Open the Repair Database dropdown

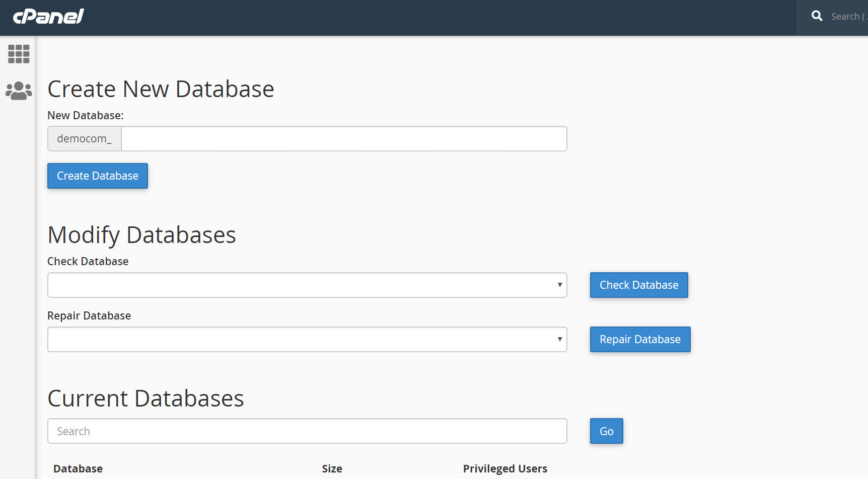pyautogui.click(x=307, y=339)
